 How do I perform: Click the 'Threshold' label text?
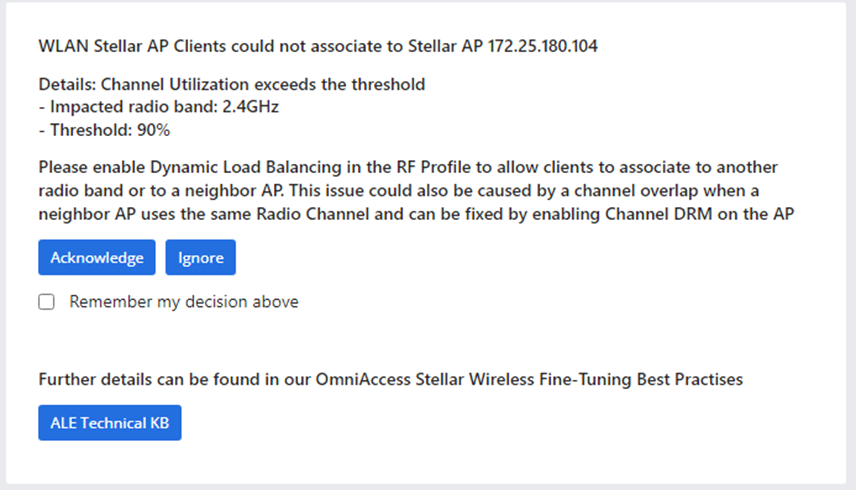point(85,130)
